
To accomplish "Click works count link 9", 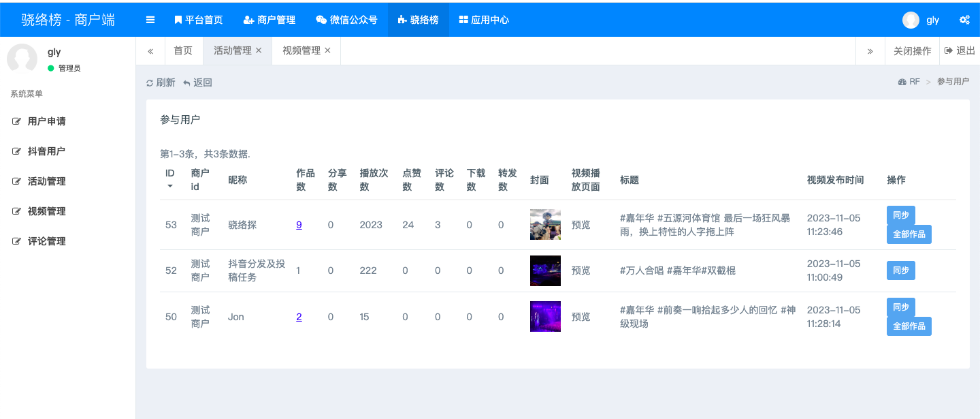I will [299, 225].
